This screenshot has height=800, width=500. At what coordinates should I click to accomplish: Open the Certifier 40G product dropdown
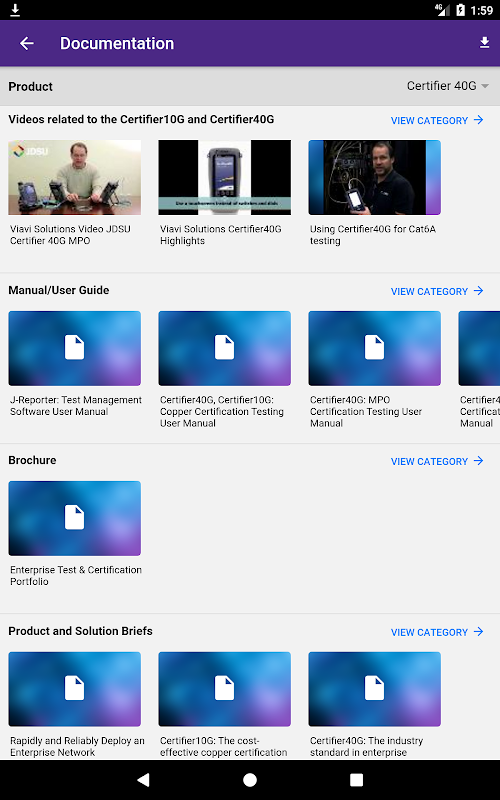448,86
